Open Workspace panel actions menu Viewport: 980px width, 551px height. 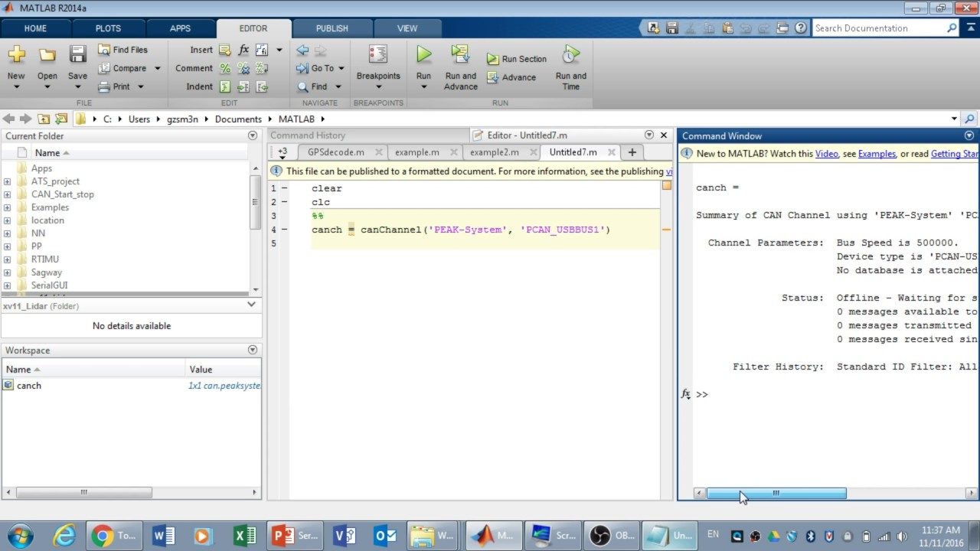click(253, 350)
